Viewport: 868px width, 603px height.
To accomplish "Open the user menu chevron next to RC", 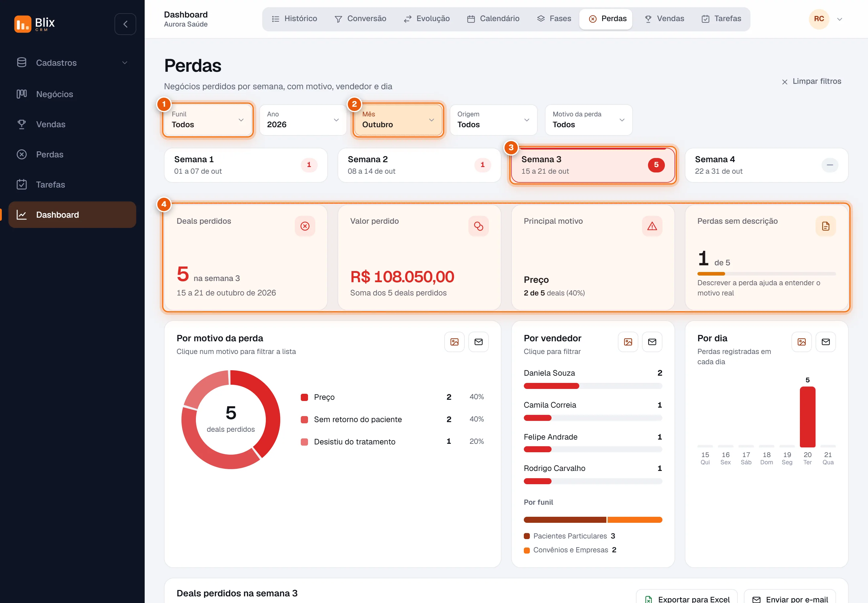I will (840, 19).
